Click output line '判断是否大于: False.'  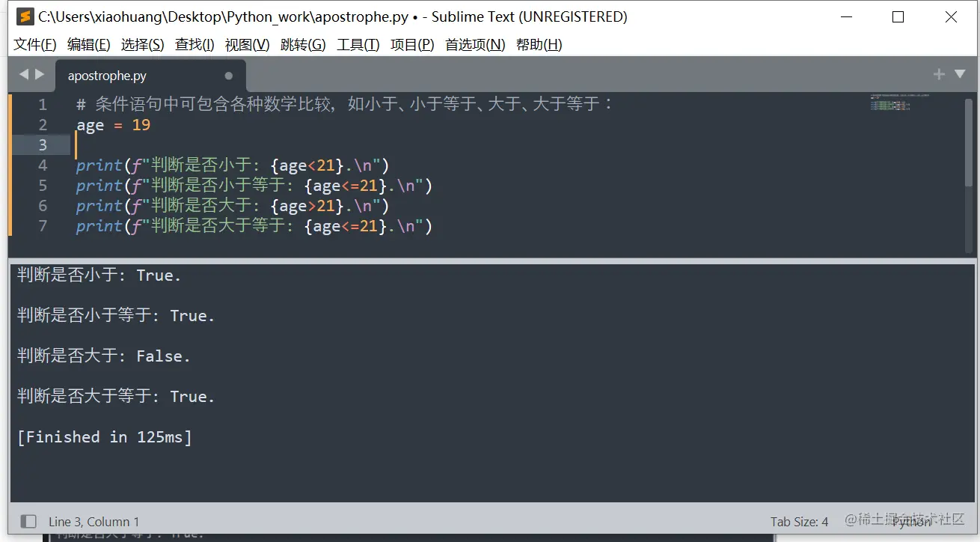click(104, 356)
